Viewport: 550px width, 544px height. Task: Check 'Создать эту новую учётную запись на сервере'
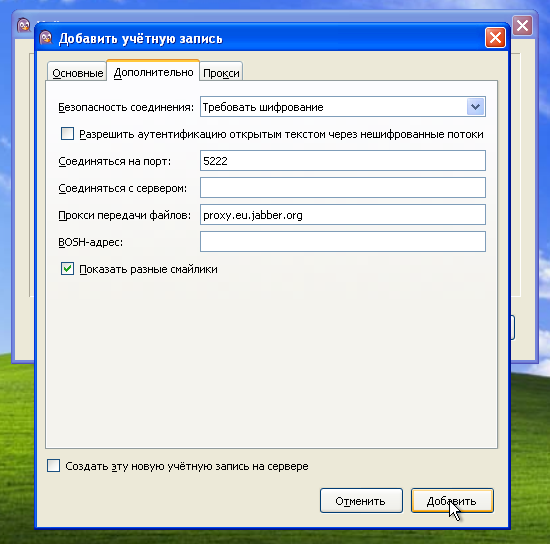(x=53, y=466)
